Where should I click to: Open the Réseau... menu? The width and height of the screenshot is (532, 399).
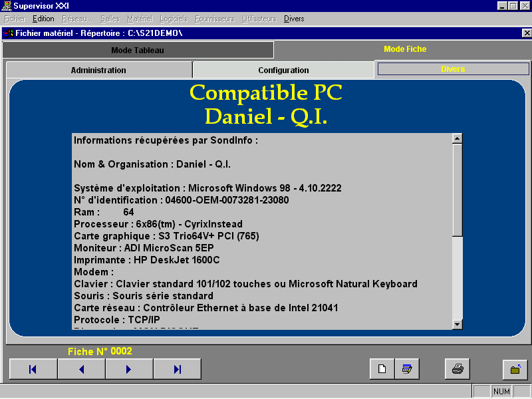(x=77, y=19)
